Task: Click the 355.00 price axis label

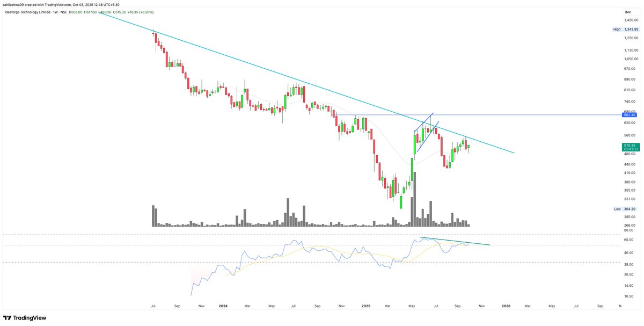Action: 629,191
